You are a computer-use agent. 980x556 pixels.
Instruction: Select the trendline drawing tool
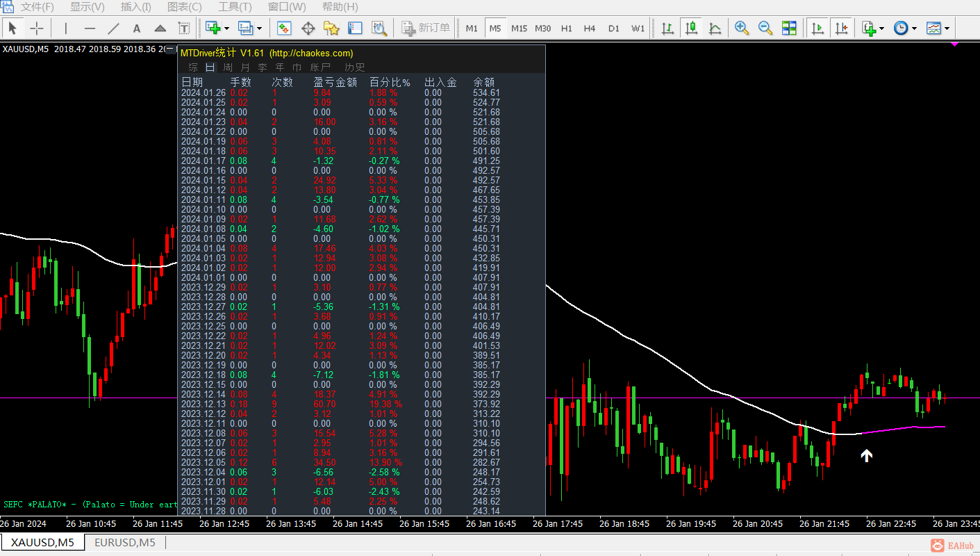click(x=113, y=28)
